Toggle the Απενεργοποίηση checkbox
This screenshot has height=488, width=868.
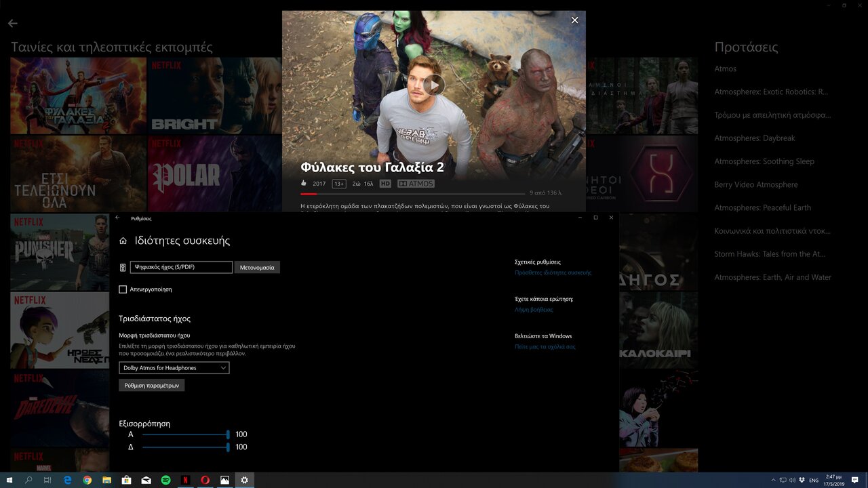click(123, 289)
